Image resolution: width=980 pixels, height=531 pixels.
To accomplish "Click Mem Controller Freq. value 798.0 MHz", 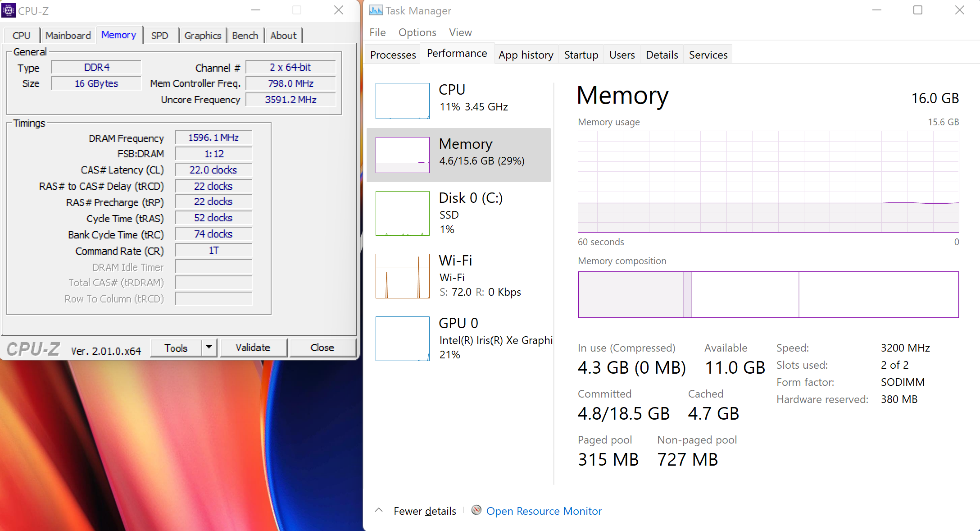I will pyautogui.click(x=290, y=83).
